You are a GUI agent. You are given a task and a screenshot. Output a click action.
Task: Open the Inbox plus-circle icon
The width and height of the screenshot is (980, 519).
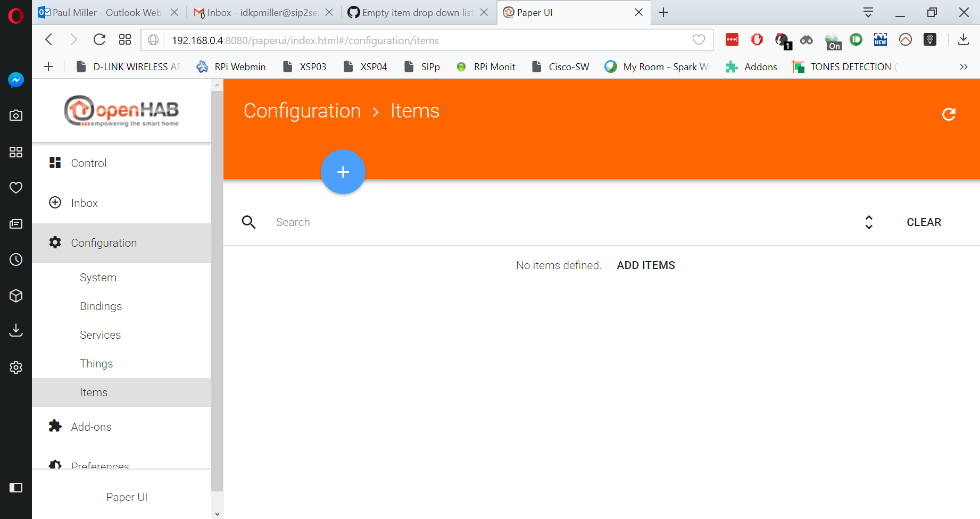[55, 203]
